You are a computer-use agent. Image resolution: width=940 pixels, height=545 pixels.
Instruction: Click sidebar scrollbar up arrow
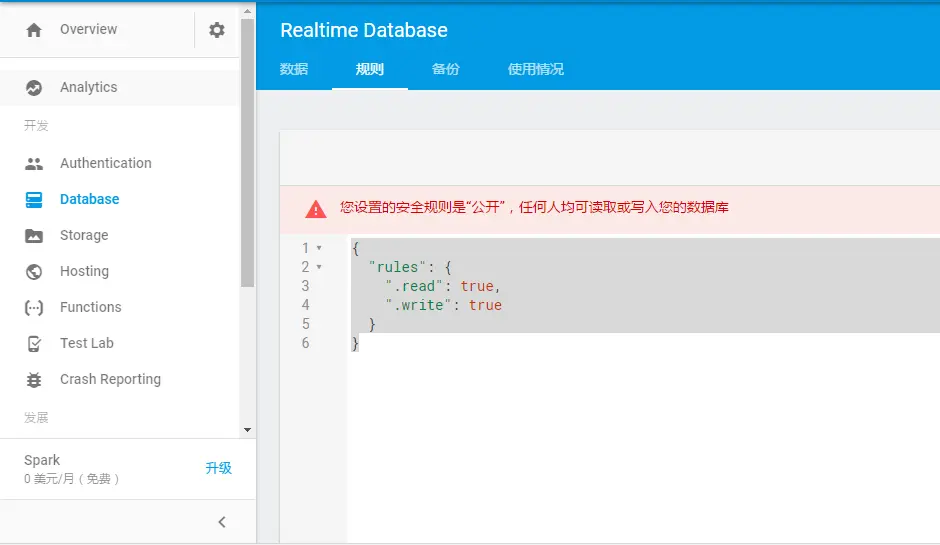click(248, 11)
